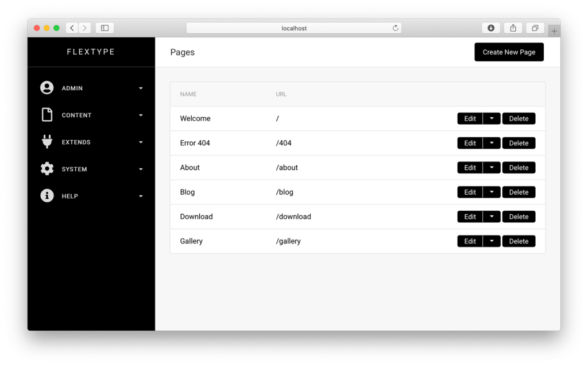Click the FLEXTYPE logo
This screenshot has width=588, height=367.
coord(91,52)
